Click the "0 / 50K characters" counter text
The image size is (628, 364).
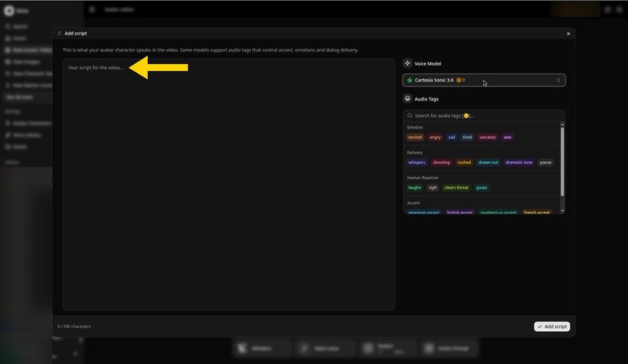tap(74, 326)
